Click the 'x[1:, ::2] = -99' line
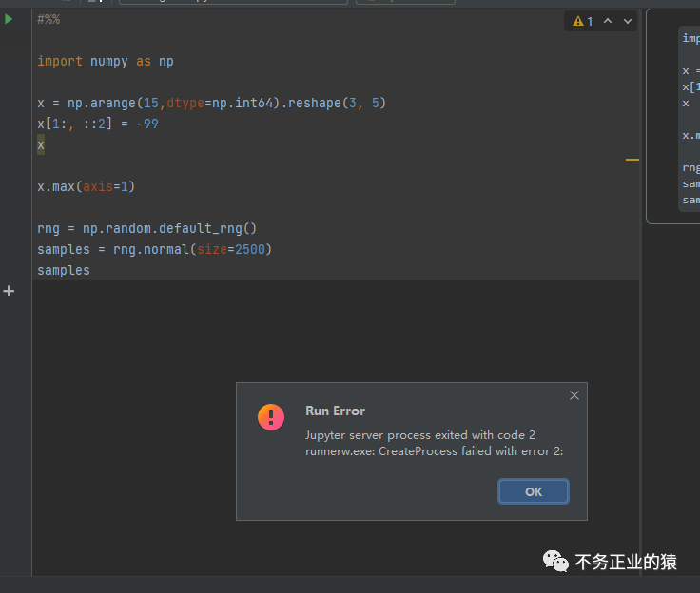The image size is (700, 593). 97,124
